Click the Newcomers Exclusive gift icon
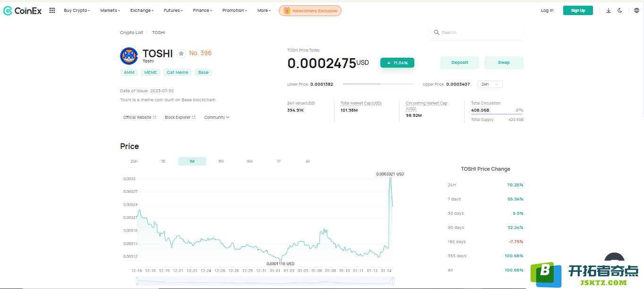 [x=287, y=10]
